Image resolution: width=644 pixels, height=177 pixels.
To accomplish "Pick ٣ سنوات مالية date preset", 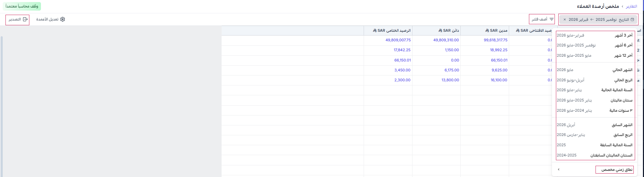I will 595,110.
